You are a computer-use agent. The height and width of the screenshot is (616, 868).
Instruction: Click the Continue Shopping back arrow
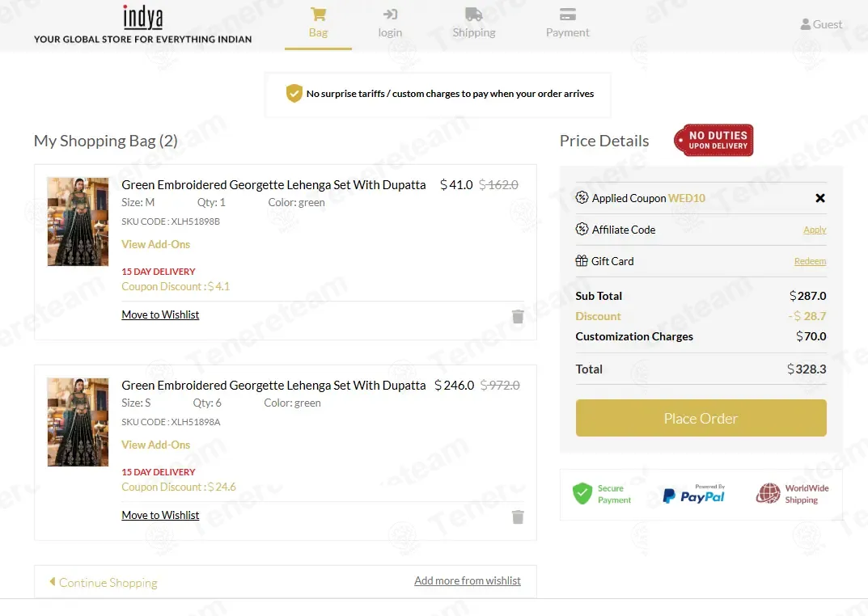pyautogui.click(x=53, y=581)
